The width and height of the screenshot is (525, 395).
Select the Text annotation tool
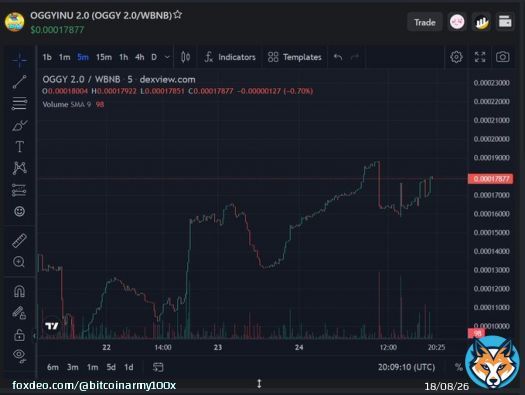(19, 147)
